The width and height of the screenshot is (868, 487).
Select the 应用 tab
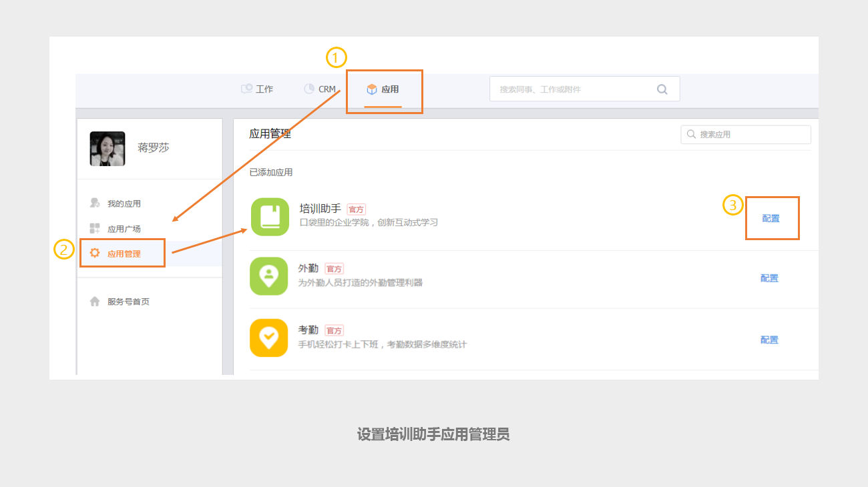[383, 89]
